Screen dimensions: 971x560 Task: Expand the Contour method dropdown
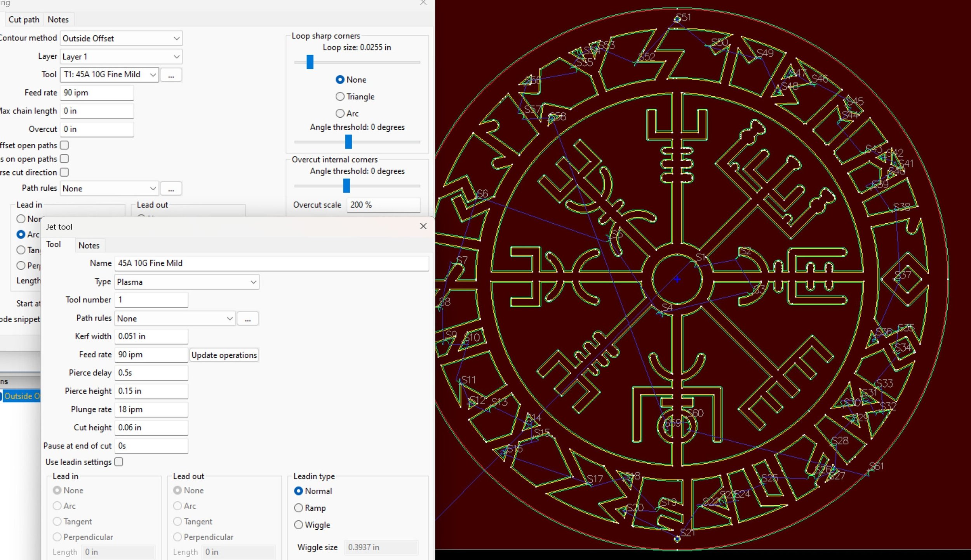pos(121,38)
